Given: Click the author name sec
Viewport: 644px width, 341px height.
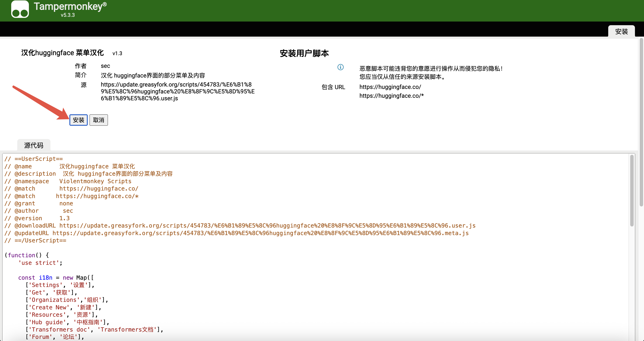Looking at the screenshot, I should 105,66.
